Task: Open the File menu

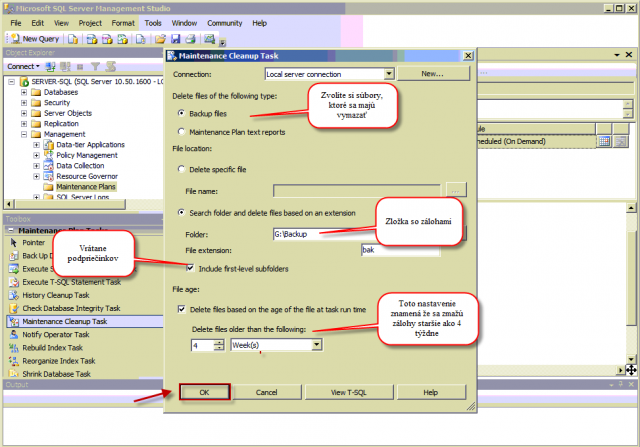Action: coord(16,23)
